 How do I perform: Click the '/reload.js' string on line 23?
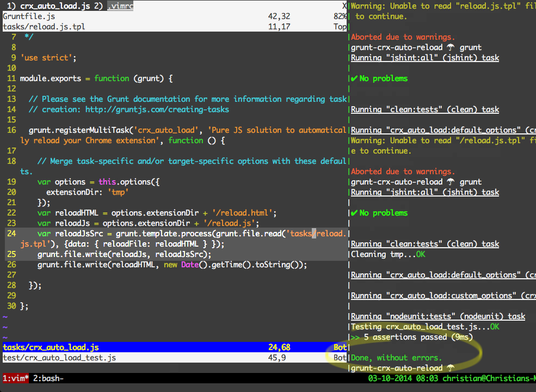point(230,223)
